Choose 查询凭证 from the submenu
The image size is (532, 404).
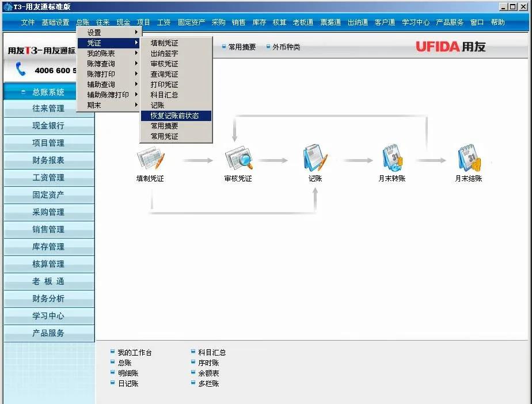(176, 74)
